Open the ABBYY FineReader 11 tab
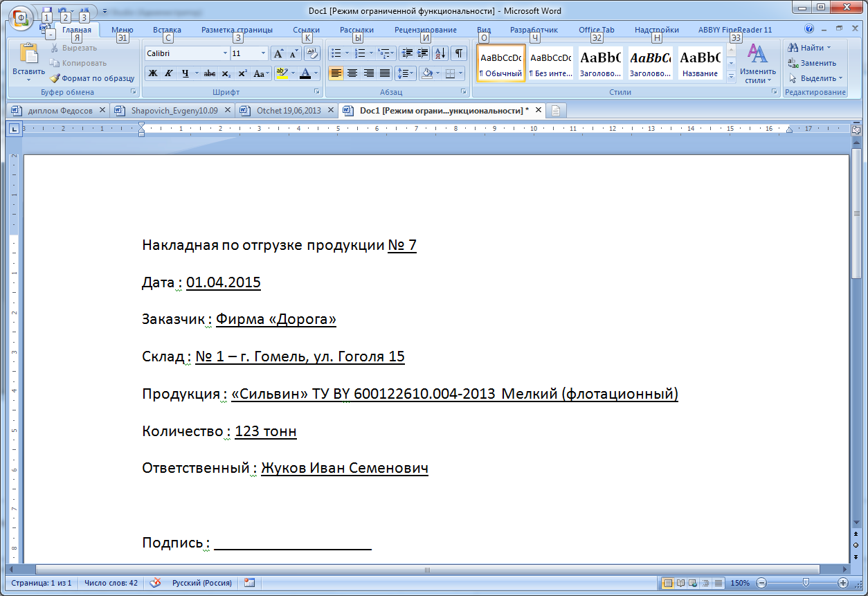868x596 pixels. click(734, 30)
